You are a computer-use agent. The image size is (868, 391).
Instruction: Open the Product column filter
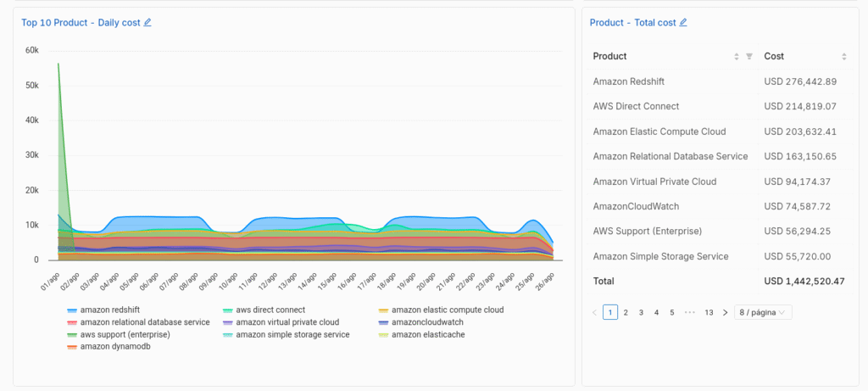point(749,57)
